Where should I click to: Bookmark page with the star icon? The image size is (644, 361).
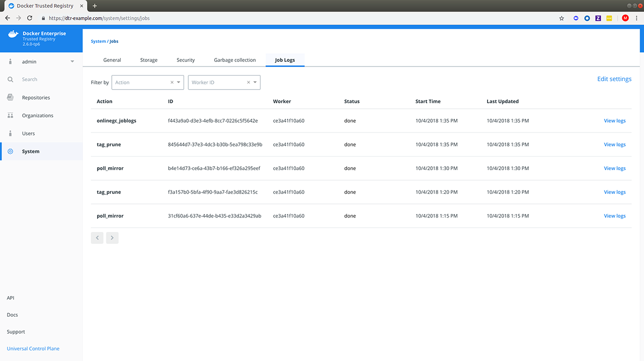tap(561, 18)
